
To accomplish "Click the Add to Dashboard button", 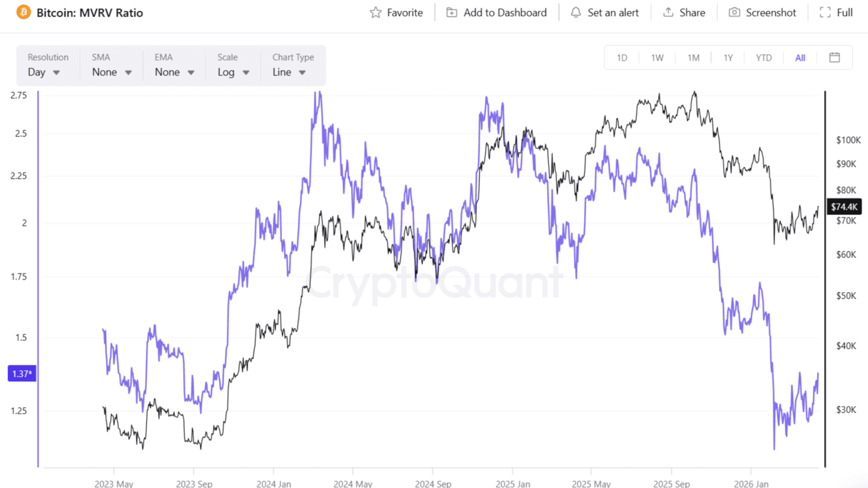I will point(496,12).
